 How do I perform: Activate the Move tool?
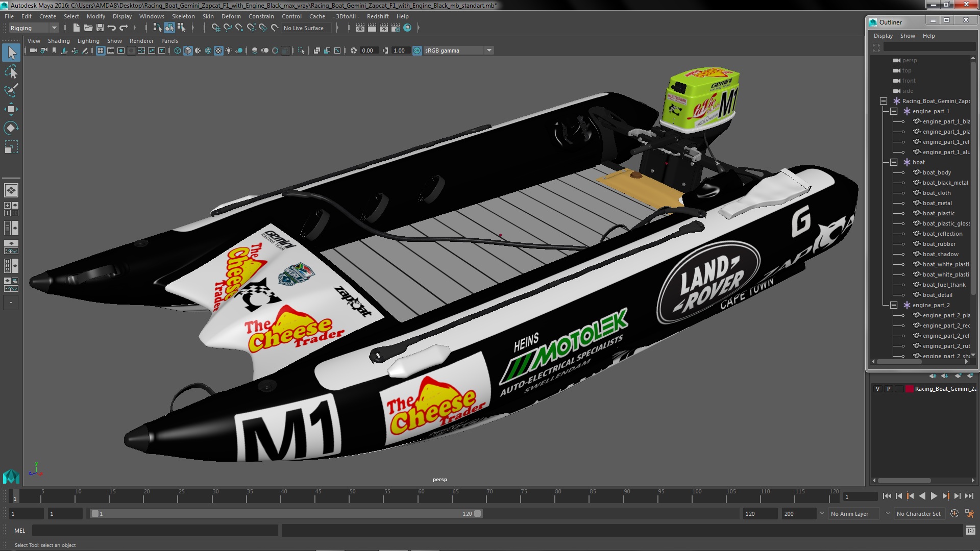[11, 109]
